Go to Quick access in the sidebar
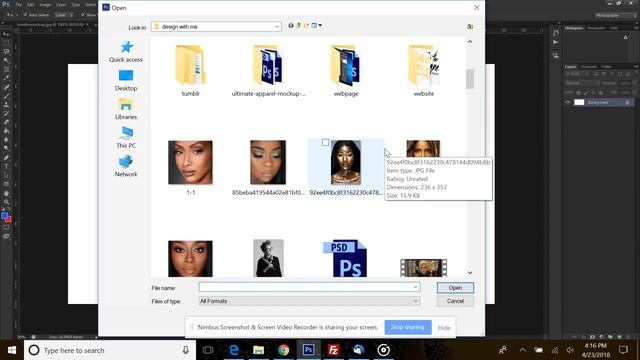 [126, 51]
